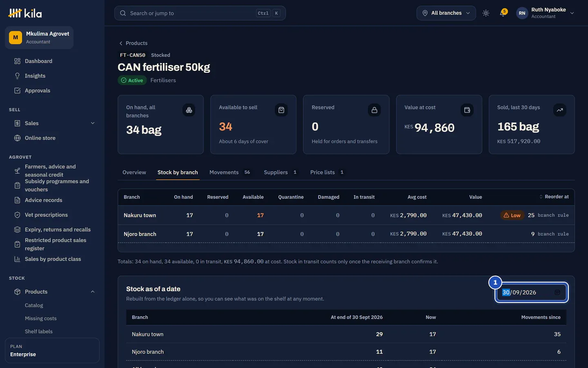Open the Price lists tab

(x=328, y=173)
